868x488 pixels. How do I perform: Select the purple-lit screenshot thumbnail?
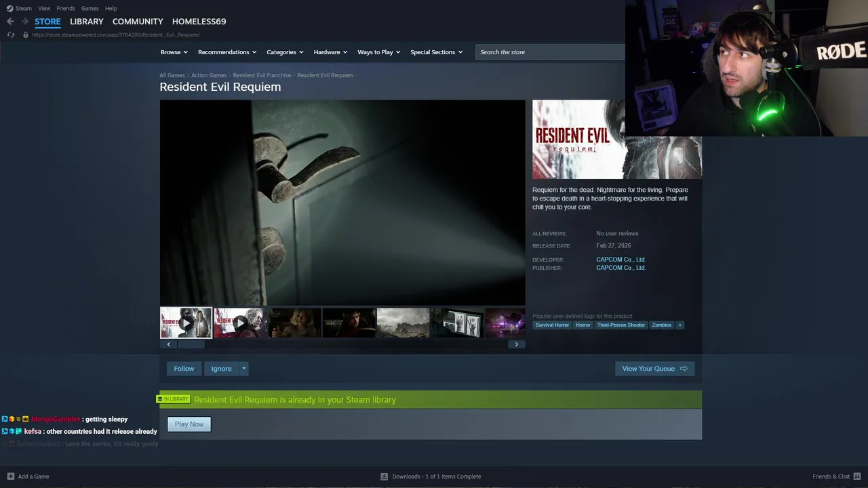pyautogui.click(x=505, y=323)
